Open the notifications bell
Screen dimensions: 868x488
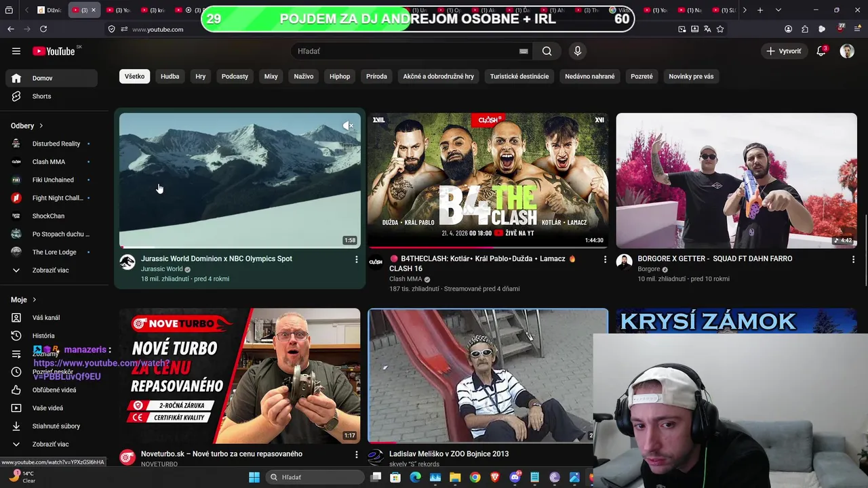[x=821, y=51]
